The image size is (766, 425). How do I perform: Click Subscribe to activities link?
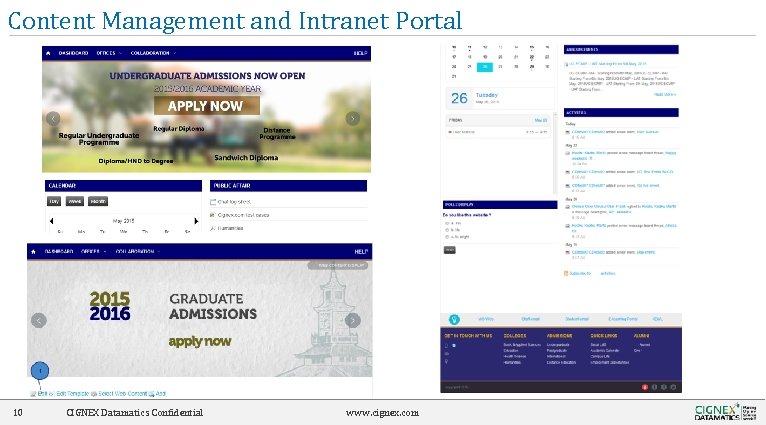click(592, 274)
